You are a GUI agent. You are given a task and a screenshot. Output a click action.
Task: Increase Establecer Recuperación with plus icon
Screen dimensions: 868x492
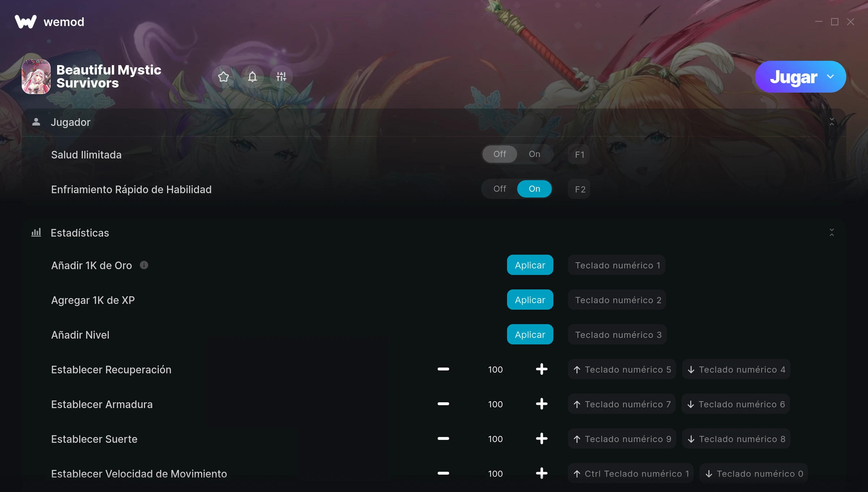point(541,369)
